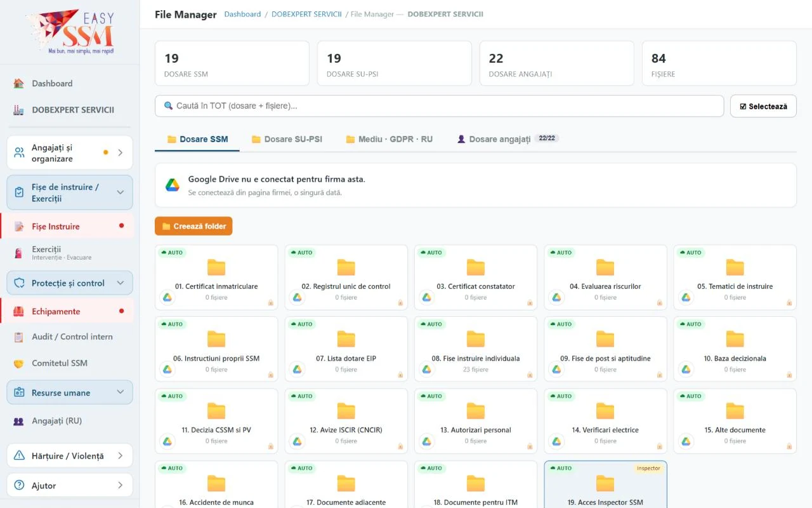The image size is (812, 508).
Task: Click the lock icon on 12. Avize ISCIR (CNCIR)
Action: [x=400, y=446]
